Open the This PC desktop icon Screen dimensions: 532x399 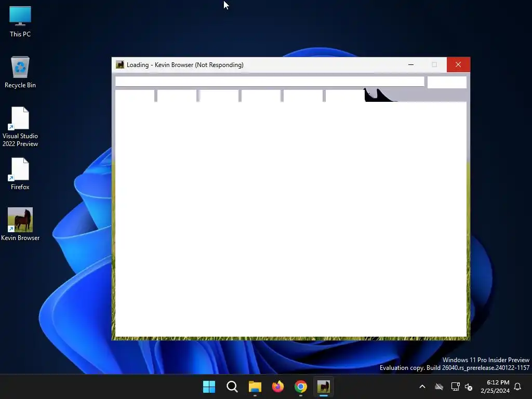(x=20, y=21)
